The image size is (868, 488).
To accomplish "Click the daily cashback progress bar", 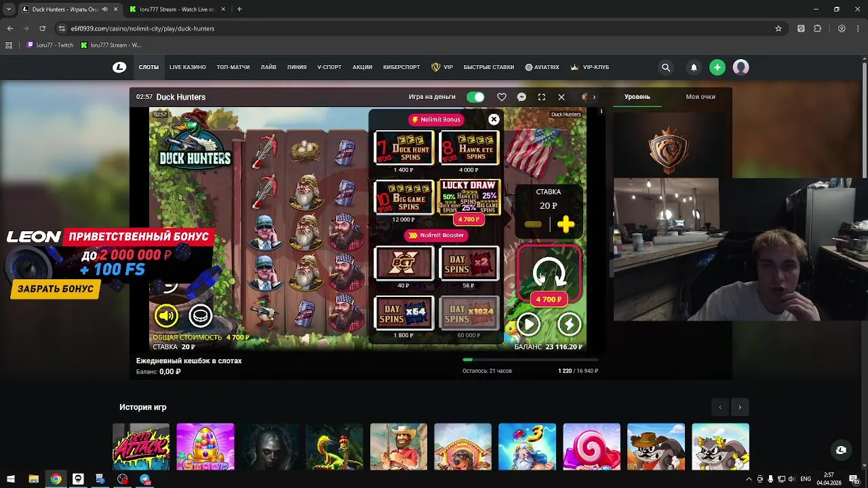I will coord(530,360).
